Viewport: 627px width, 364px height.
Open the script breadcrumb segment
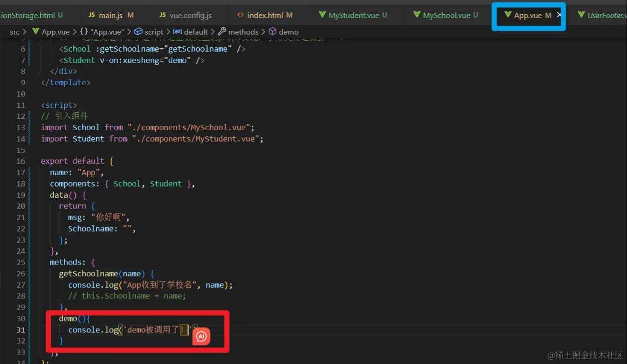149,32
